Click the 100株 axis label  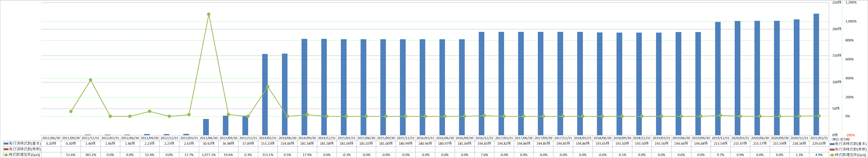pyautogui.click(x=837, y=82)
